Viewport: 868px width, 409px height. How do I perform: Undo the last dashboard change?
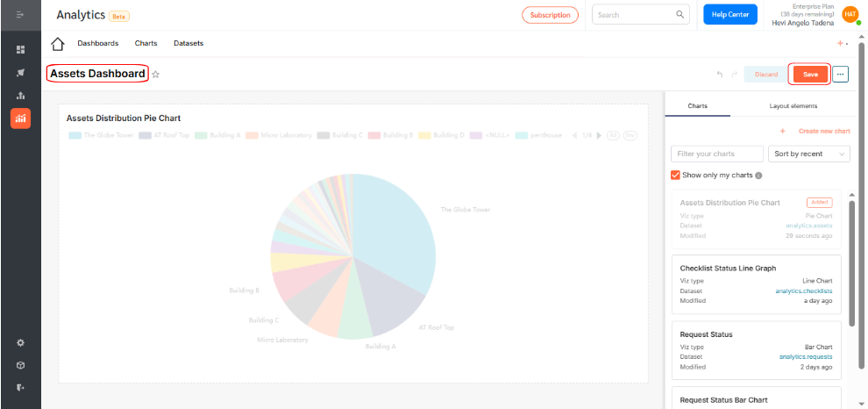coord(720,75)
